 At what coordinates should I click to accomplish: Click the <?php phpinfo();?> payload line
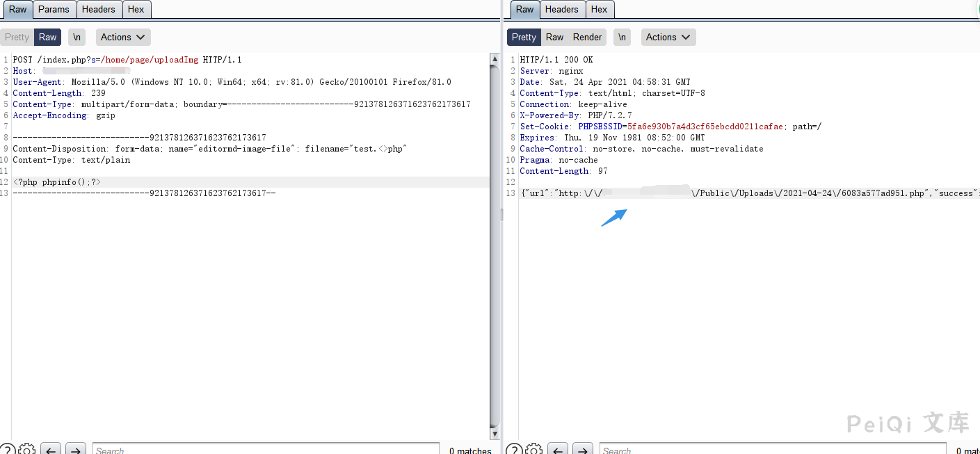pyautogui.click(x=56, y=182)
